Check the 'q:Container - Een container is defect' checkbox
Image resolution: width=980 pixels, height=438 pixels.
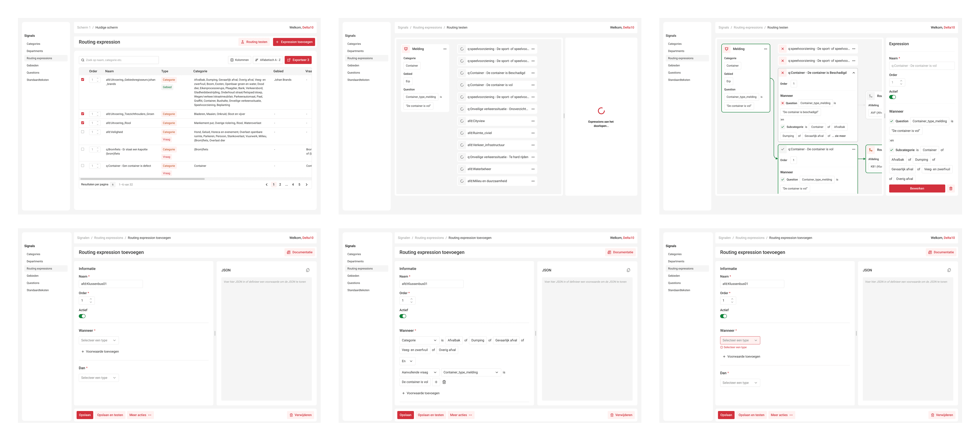click(83, 165)
